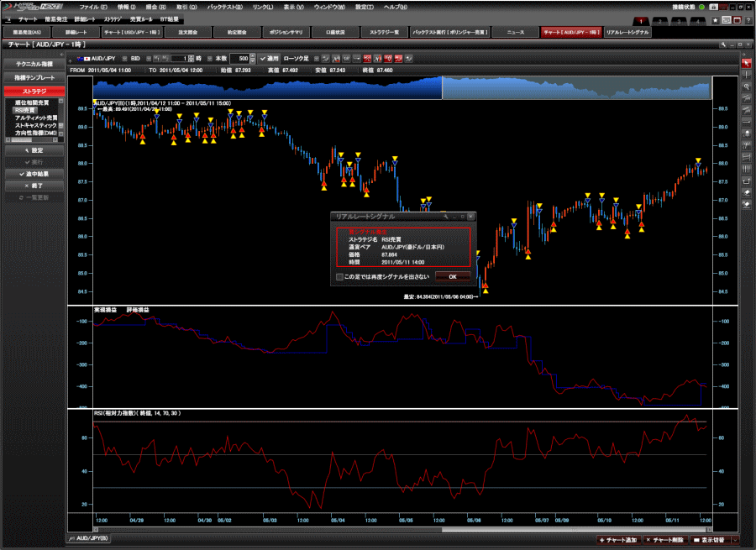Click the M1 toolbar icon
The width and height of the screenshot is (756, 550).
coord(156,58)
